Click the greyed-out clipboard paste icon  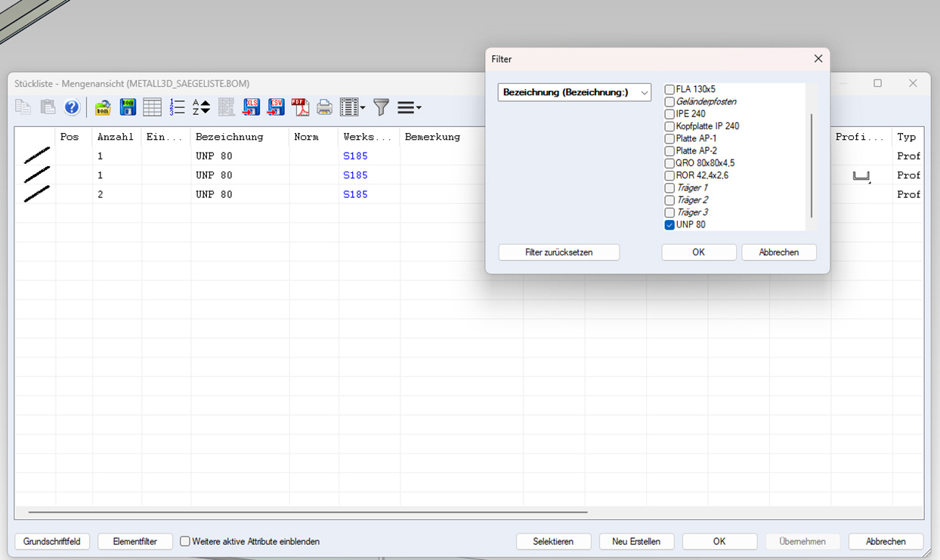(x=48, y=107)
